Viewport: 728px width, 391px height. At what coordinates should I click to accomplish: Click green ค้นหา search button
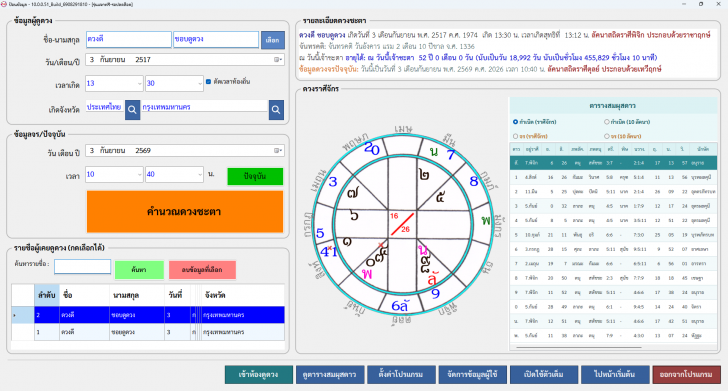(139, 269)
